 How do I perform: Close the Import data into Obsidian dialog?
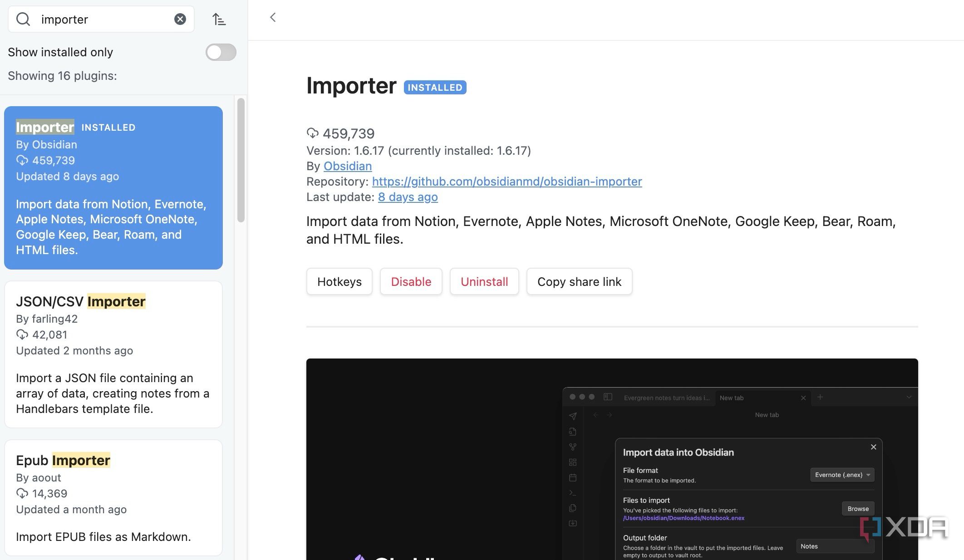873,447
